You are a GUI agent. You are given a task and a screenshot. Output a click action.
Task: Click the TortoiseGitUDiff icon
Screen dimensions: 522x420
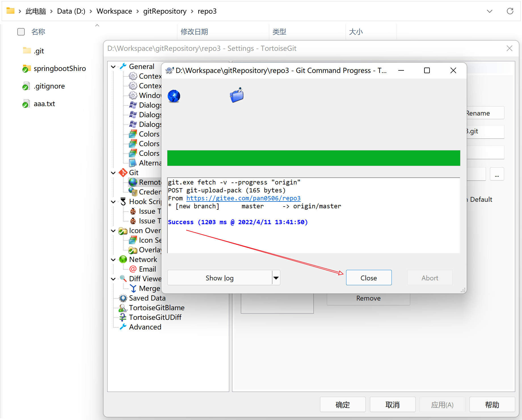(123, 317)
